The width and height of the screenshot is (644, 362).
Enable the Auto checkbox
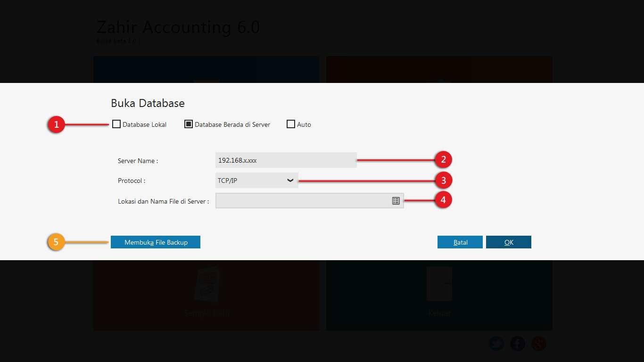click(x=291, y=124)
